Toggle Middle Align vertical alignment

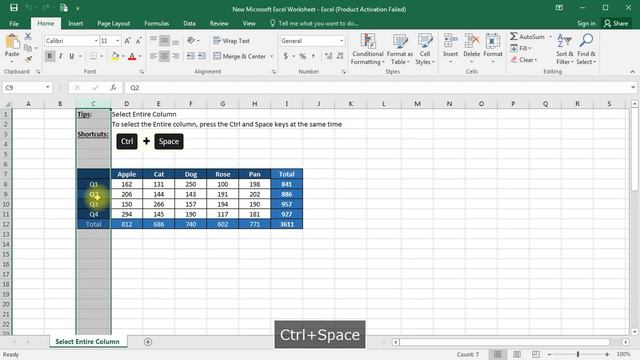164,40
